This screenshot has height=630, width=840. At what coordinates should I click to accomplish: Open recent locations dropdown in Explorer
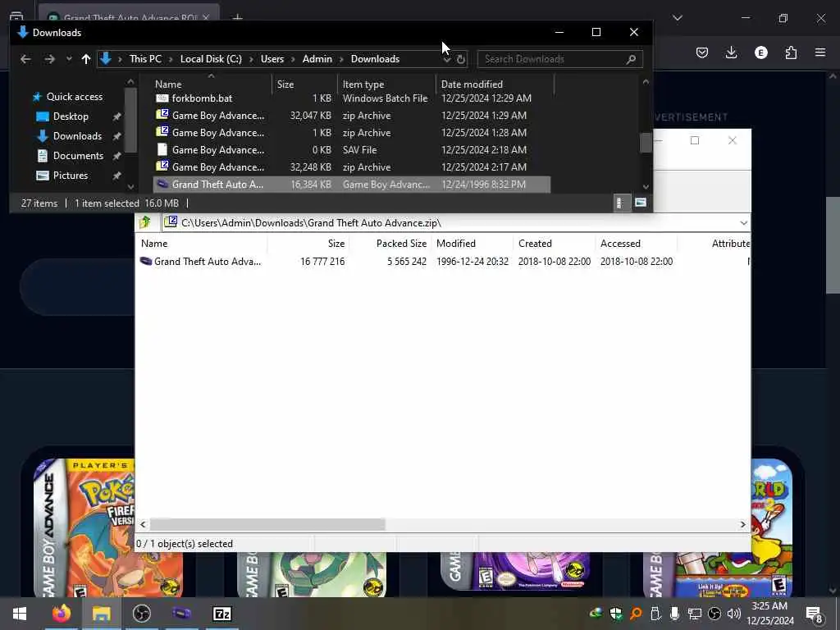[69, 59]
